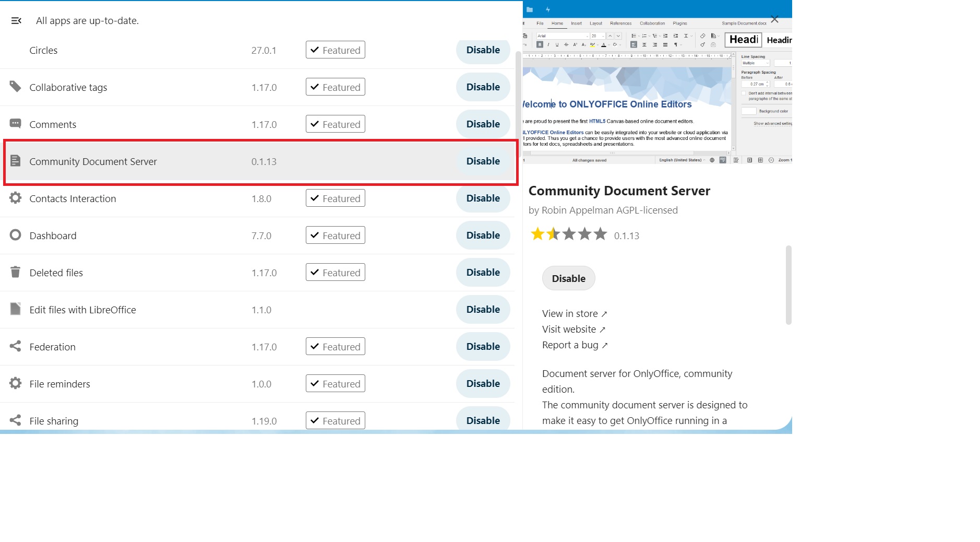
Task: Click version 27.0.1 of Circles
Action: 264,51
